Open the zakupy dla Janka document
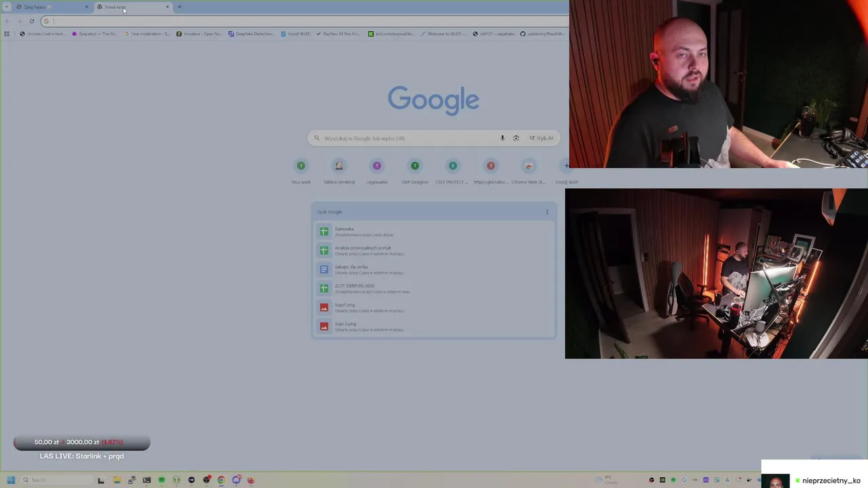Viewport: 868px width, 488px height. coord(434,270)
